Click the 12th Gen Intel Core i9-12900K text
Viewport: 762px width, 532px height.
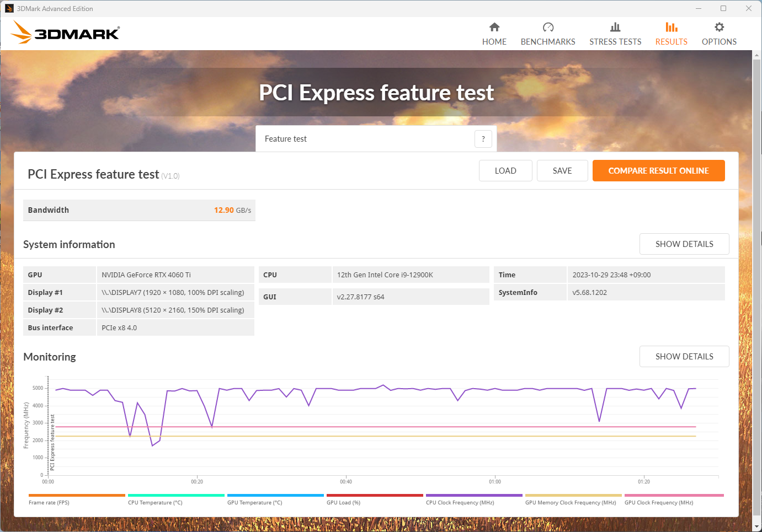pos(385,275)
